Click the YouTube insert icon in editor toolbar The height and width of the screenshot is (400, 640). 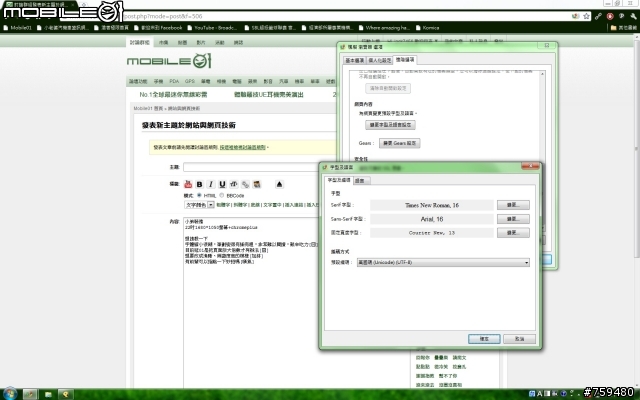point(188,184)
